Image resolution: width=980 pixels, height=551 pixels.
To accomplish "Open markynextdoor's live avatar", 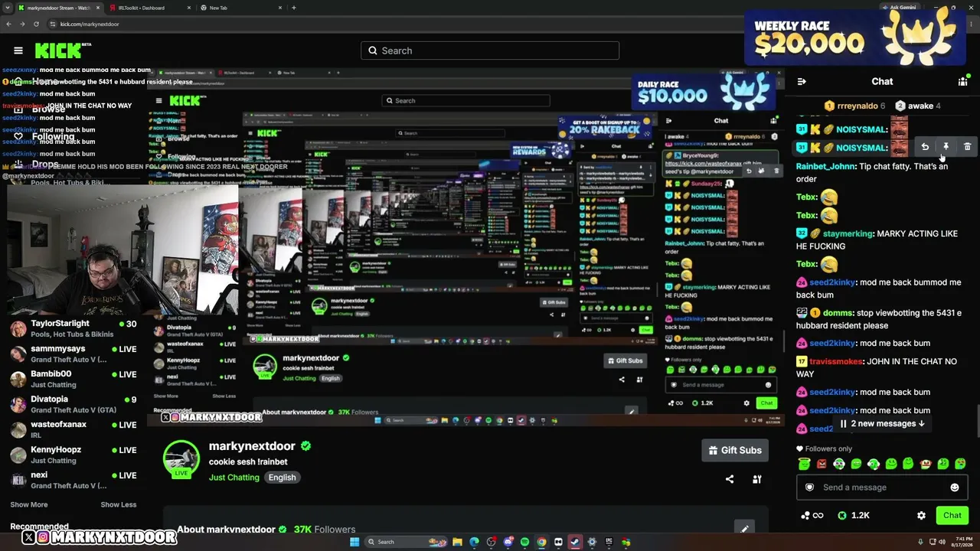I will point(181,459).
